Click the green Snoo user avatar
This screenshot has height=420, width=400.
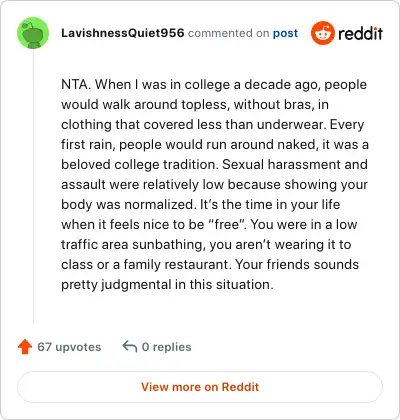33,33
